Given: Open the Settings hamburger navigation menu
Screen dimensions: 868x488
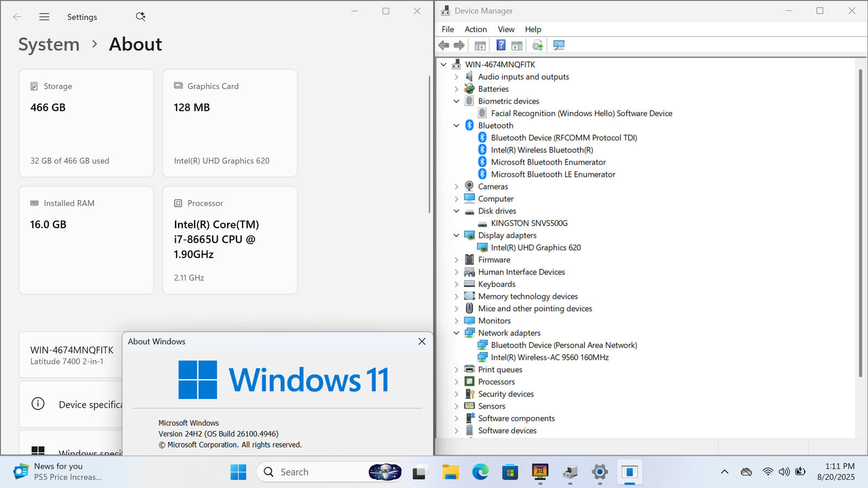Looking at the screenshot, I should coord(44,17).
